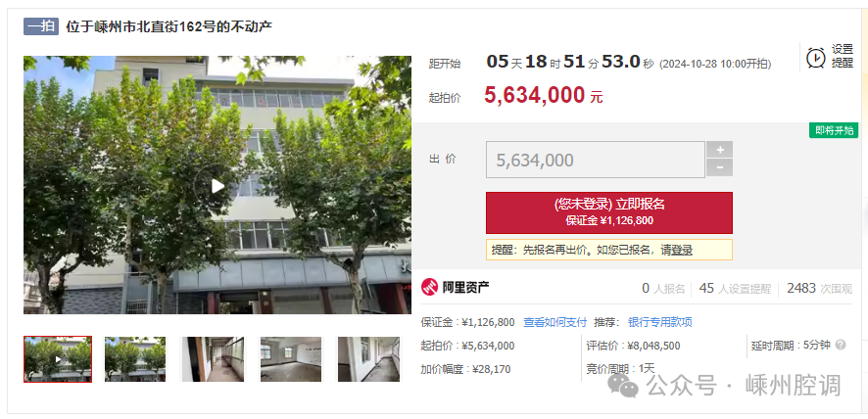
Task: Select the first video thumbnail
Action: (x=58, y=358)
